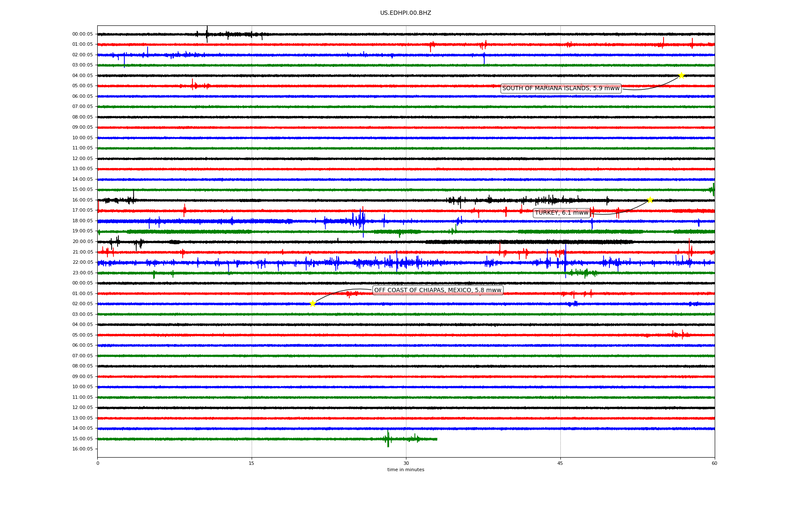Click the 17:00:05 row time label
Viewport: 812px width, 508px height.
click(82, 210)
